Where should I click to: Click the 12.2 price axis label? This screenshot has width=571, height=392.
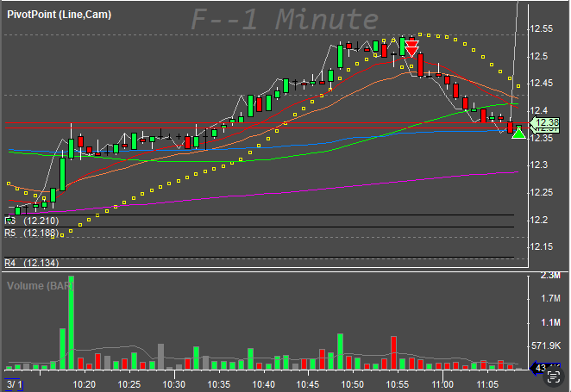coord(539,220)
